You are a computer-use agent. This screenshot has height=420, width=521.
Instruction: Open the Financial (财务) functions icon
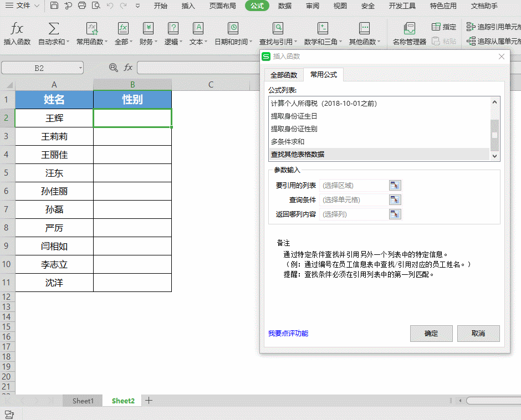click(x=148, y=29)
